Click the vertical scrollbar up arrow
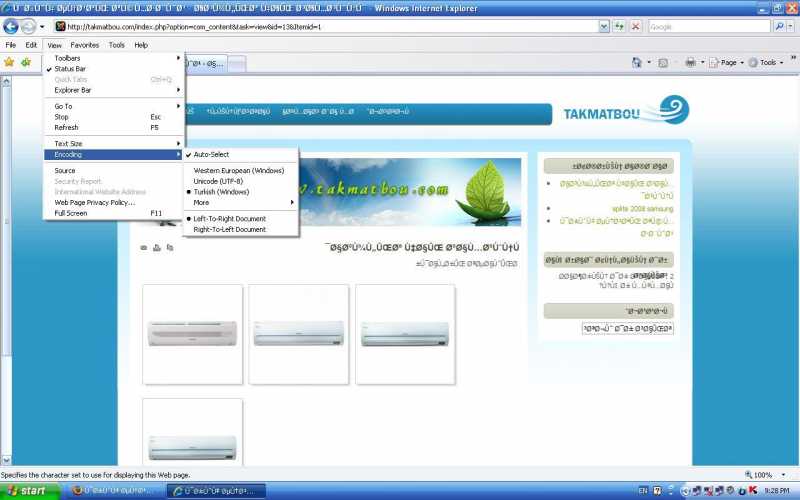800x500 pixels. tap(6, 82)
